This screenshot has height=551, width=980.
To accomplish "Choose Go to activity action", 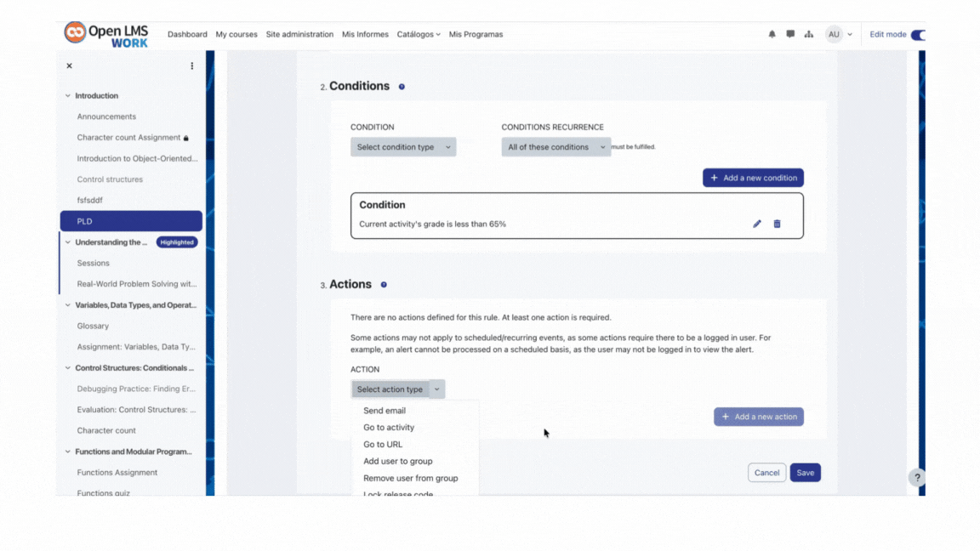I will (389, 428).
